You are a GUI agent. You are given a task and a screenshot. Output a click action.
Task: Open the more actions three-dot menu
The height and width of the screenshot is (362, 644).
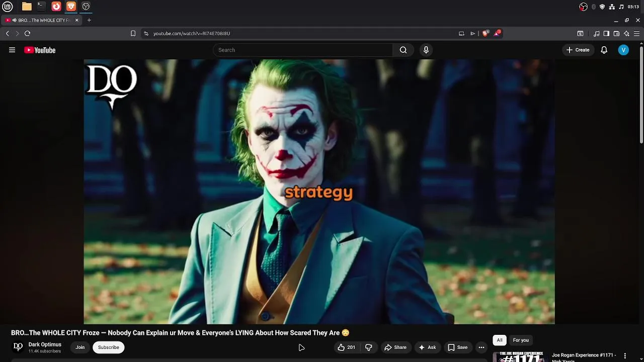(x=481, y=347)
